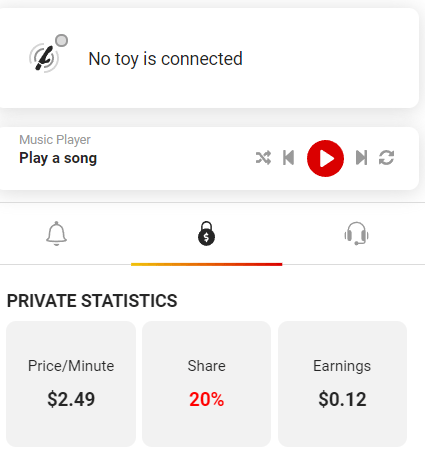Click the PRIVATE STATISTICS heading

click(92, 301)
